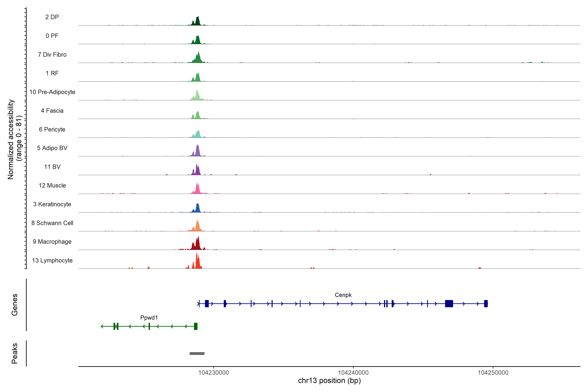The width and height of the screenshot is (588, 392).
Task: Click the orange 8 Schwann Cell peak
Action: [x=197, y=227]
